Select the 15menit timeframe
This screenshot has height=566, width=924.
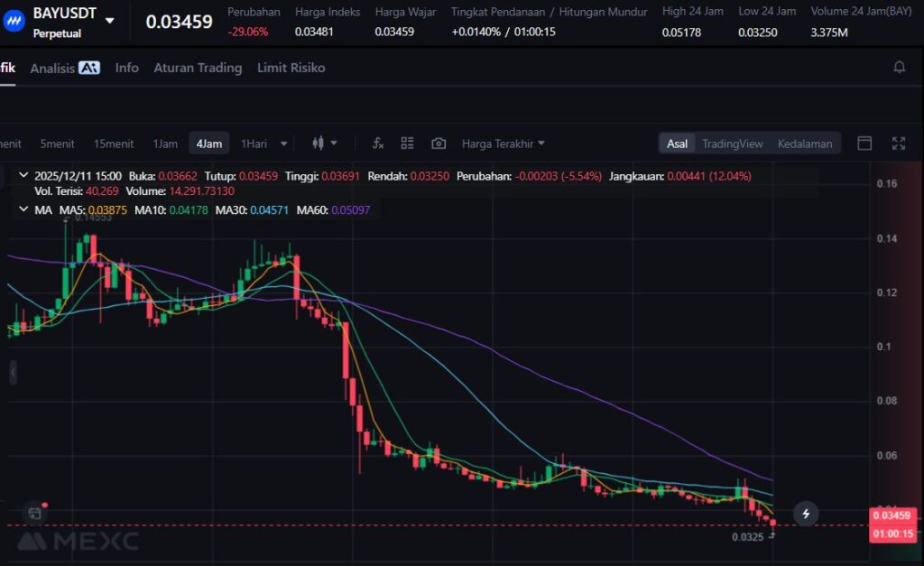pyautogui.click(x=114, y=144)
